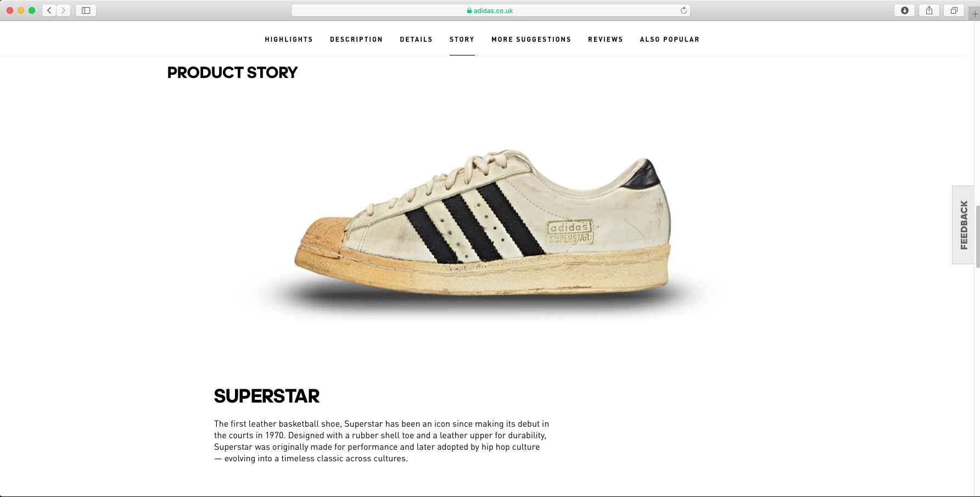Open the Description section tab
This screenshot has height=497, width=980.
click(x=356, y=40)
